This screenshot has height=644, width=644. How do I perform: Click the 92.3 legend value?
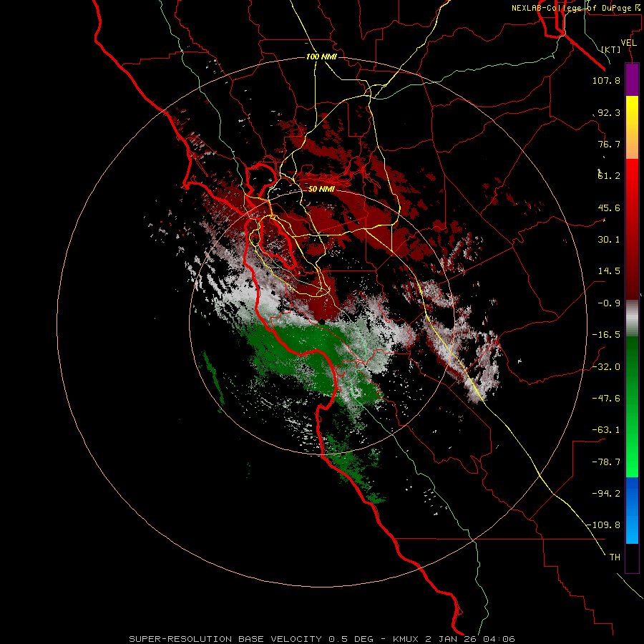click(609, 112)
